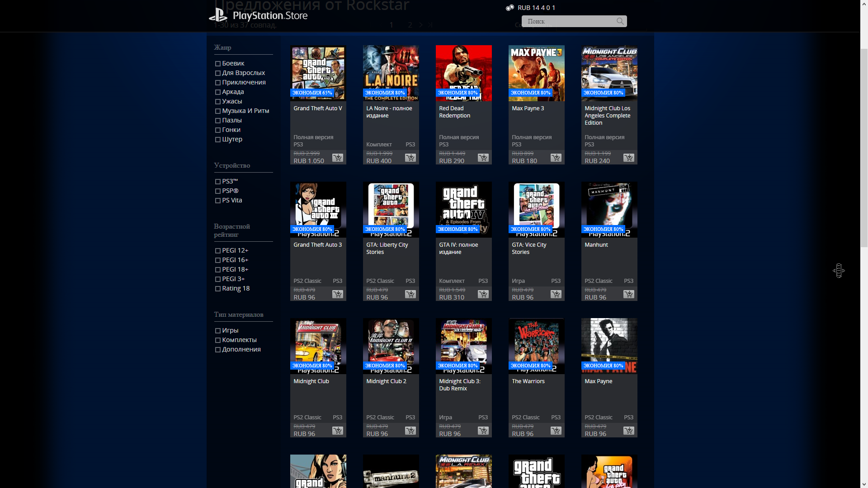The width and height of the screenshot is (868, 488).
Task: Go to next results page arrow
Action: tap(421, 25)
